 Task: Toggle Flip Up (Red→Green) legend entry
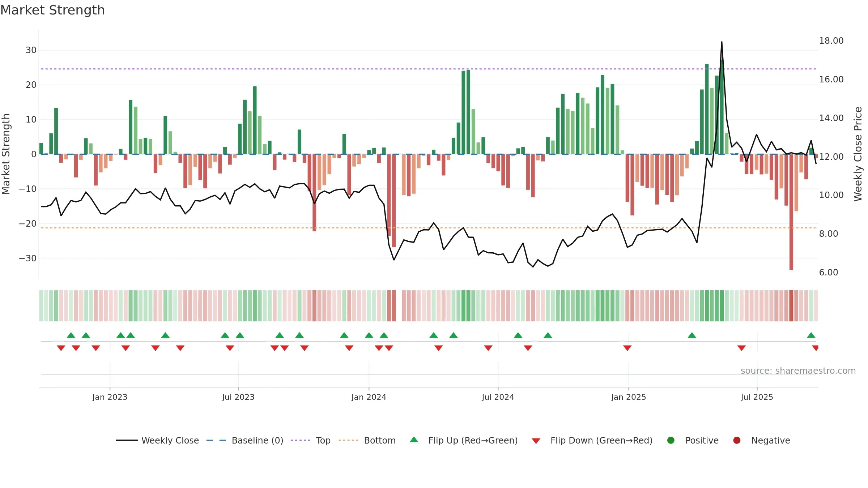pyautogui.click(x=464, y=440)
